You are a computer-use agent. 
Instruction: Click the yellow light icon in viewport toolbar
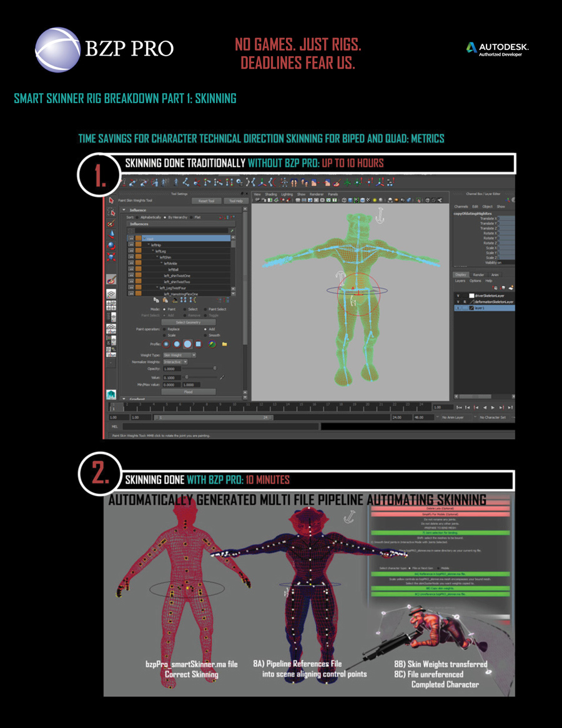click(375, 200)
